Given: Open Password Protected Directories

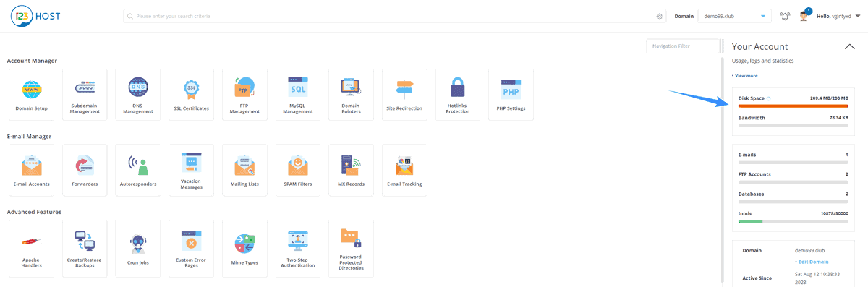Looking at the screenshot, I should [351, 249].
